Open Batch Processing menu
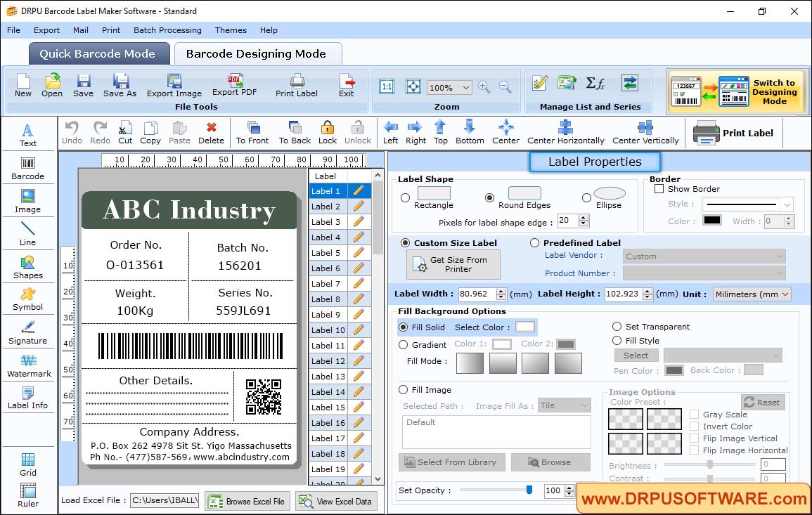The height and width of the screenshot is (515, 812). pos(167,30)
